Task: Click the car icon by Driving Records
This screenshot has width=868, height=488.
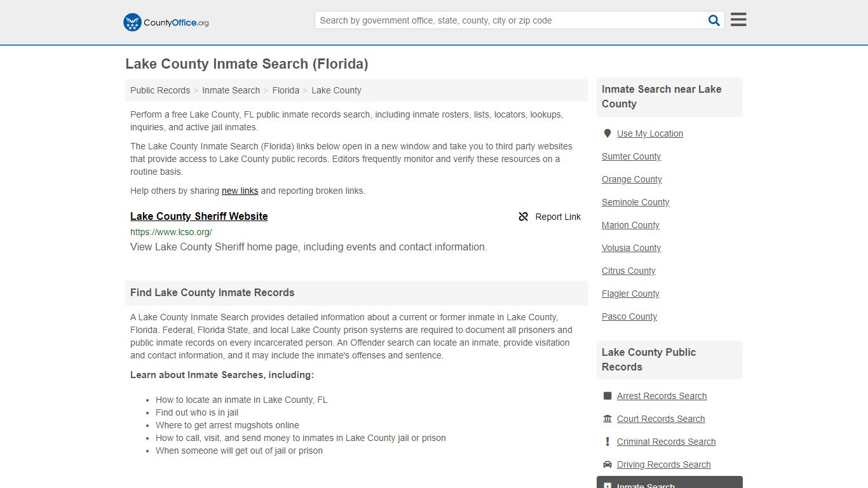Action: pyautogui.click(x=607, y=464)
